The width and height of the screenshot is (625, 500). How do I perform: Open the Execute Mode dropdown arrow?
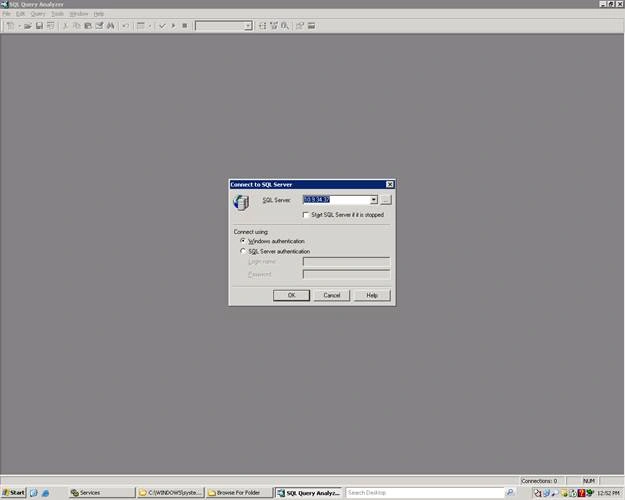149,26
